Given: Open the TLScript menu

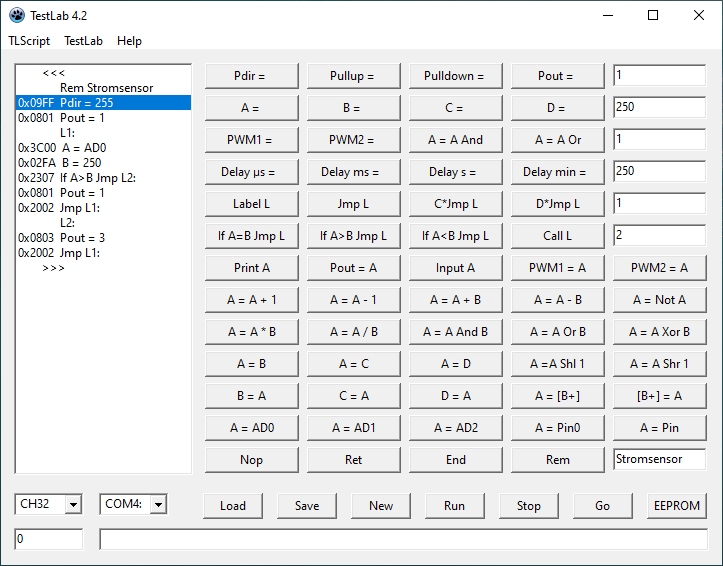Looking at the screenshot, I should [29, 41].
